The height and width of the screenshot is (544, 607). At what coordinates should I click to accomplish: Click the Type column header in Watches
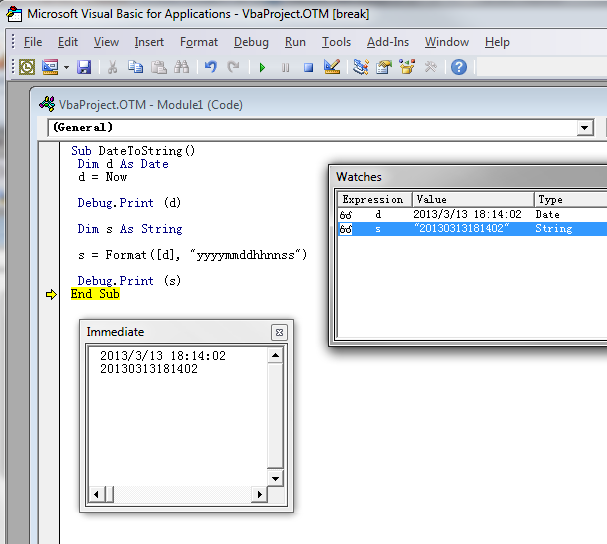571,199
